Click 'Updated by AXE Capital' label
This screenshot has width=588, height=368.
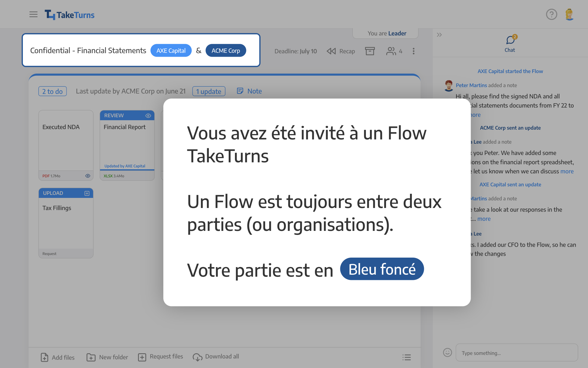click(x=125, y=166)
